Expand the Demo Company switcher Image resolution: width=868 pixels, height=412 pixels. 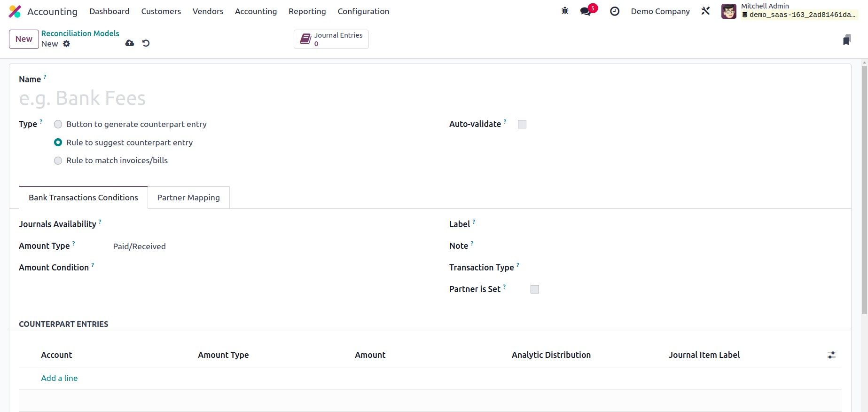pos(660,11)
